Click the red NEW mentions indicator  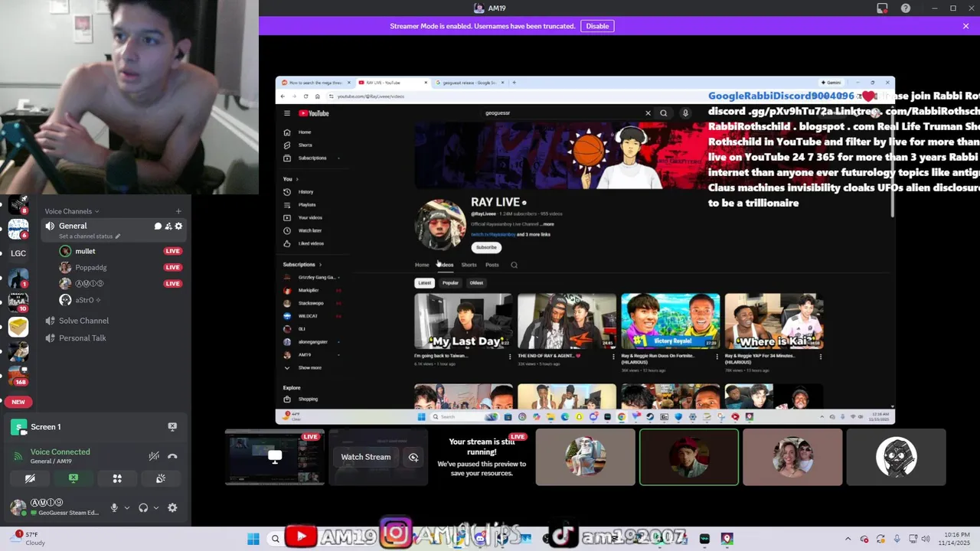pyautogui.click(x=18, y=402)
